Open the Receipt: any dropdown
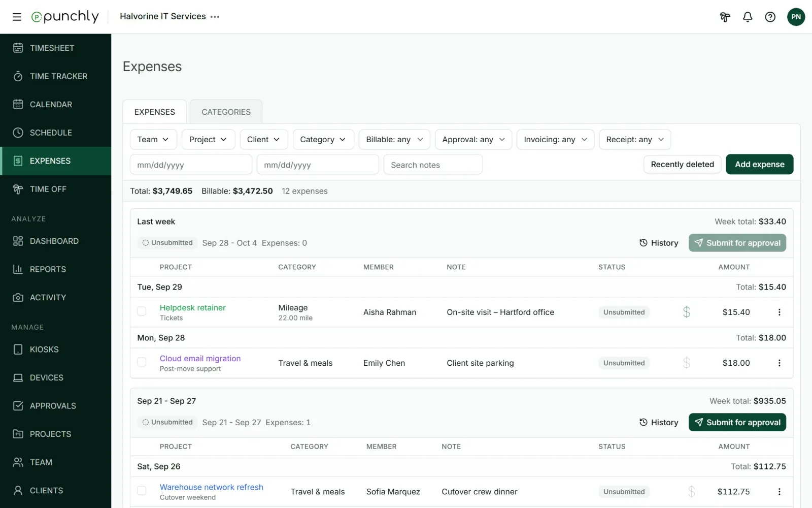This screenshot has width=812, height=508. click(635, 139)
